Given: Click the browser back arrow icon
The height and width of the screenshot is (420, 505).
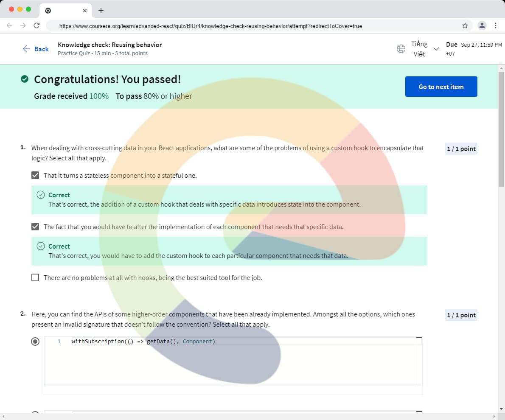Looking at the screenshot, I should pos(9,25).
